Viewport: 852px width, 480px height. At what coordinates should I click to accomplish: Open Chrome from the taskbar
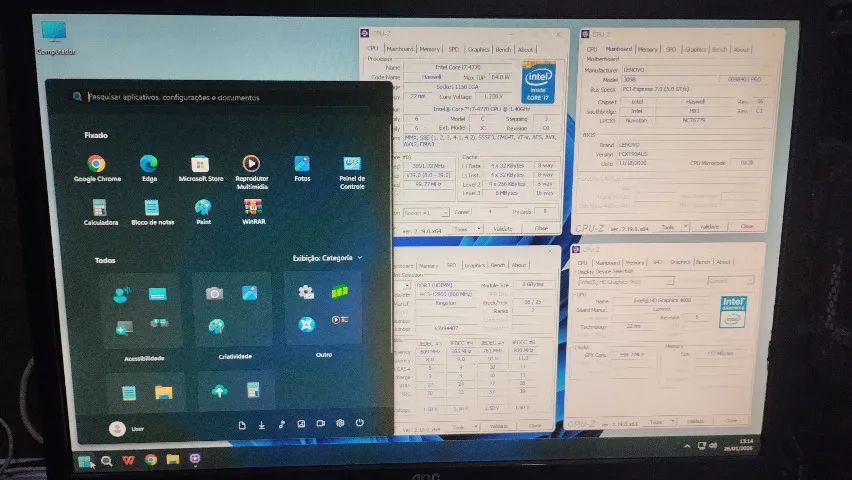(151, 460)
